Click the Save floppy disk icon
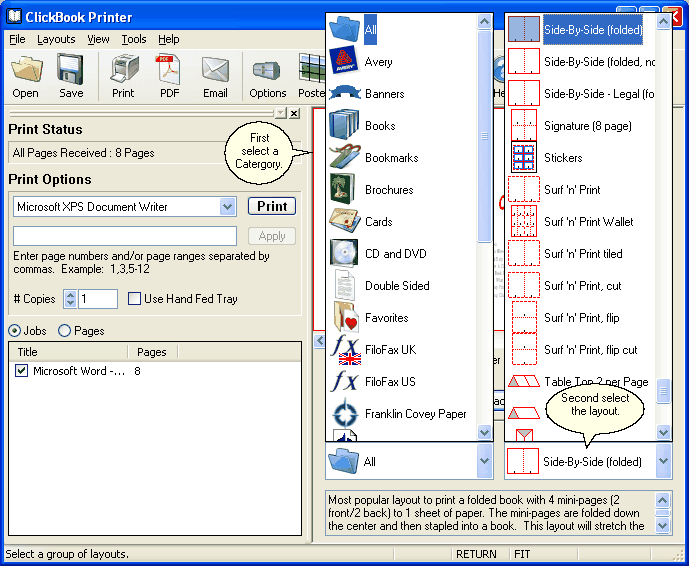The height and width of the screenshot is (566, 689). coord(70,69)
